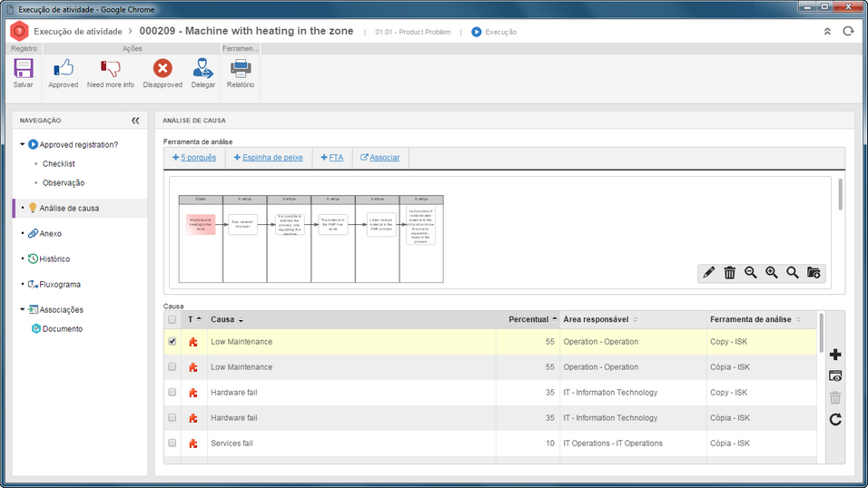Refresh the cause list
868x488 pixels.
click(835, 419)
